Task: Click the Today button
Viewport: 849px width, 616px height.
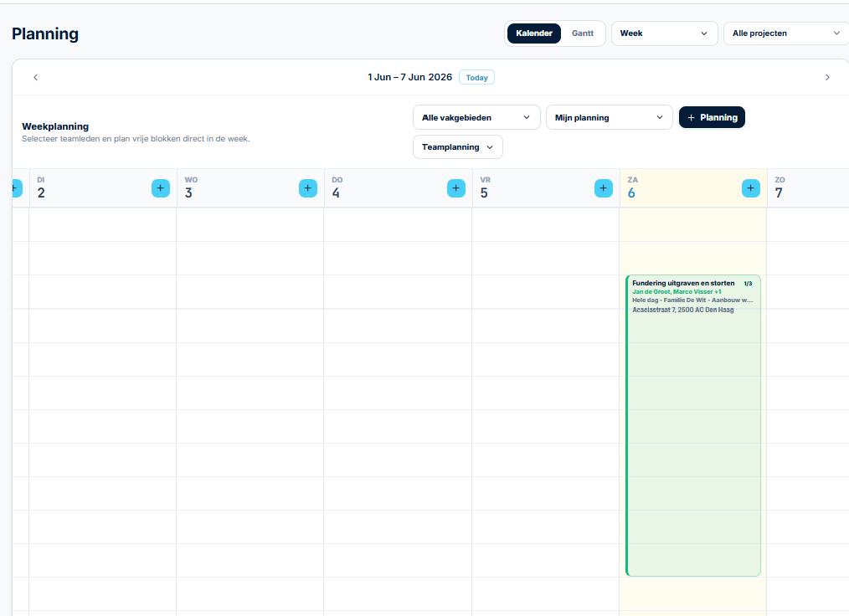Action: [476, 77]
